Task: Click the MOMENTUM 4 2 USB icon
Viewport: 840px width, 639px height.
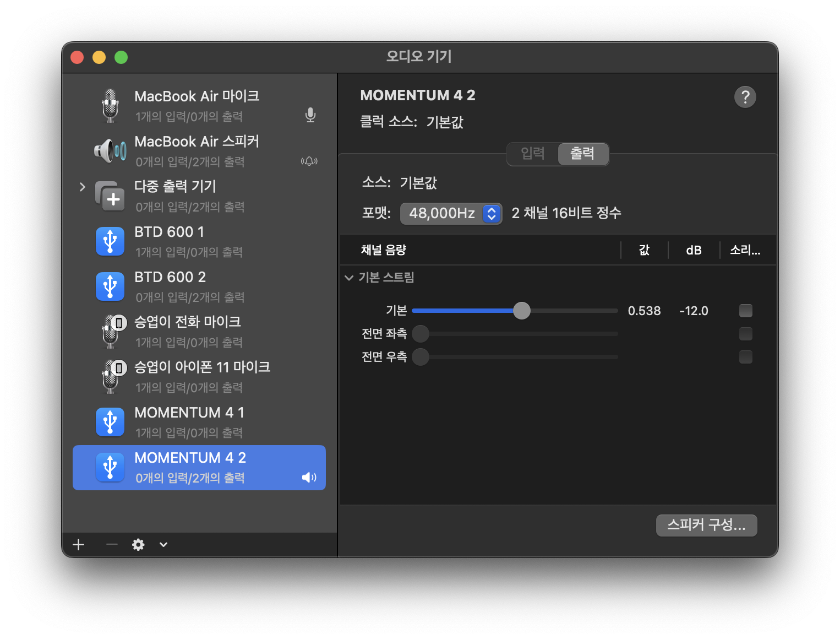Action: click(110, 467)
